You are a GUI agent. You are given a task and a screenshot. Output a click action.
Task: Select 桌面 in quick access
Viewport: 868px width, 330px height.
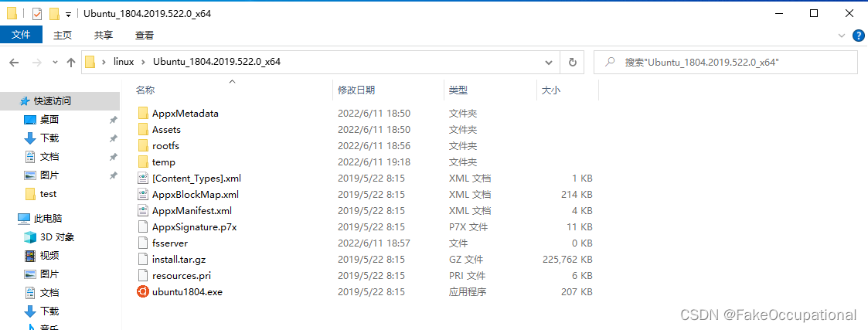[49, 120]
